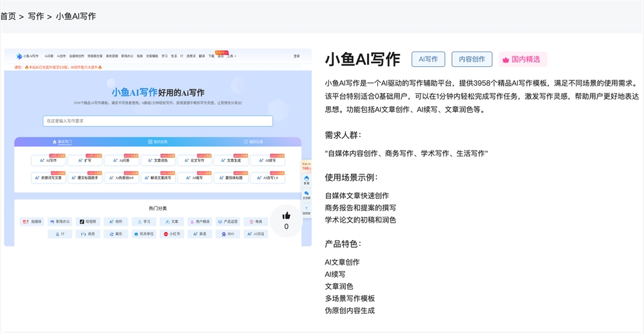Click the 学术论文的初稿和润色 line
The image size is (644, 334).
(x=360, y=220)
